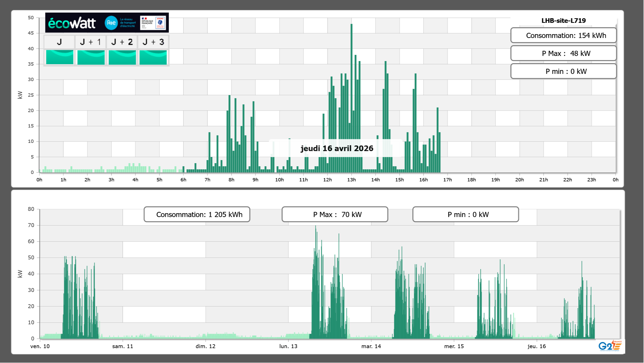This screenshot has width=644, height=363.
Task: Select the J + 3 day header
Action: tap(153, 42)
